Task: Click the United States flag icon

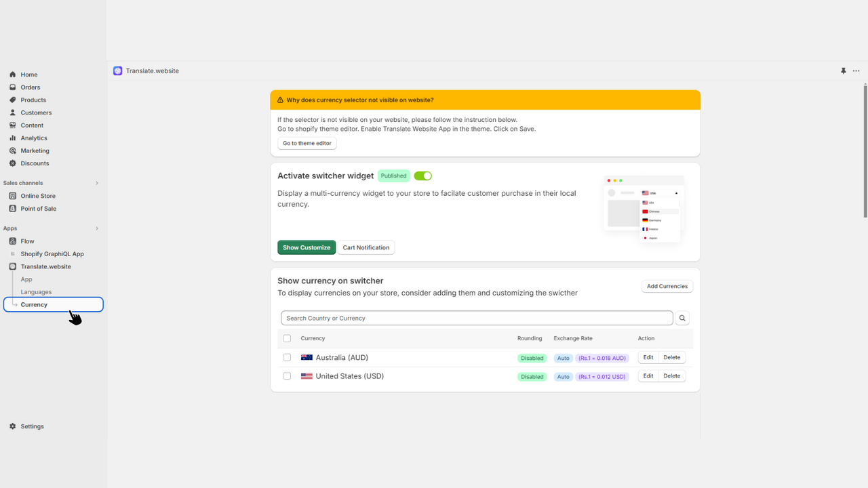Action: coord(307,376)
